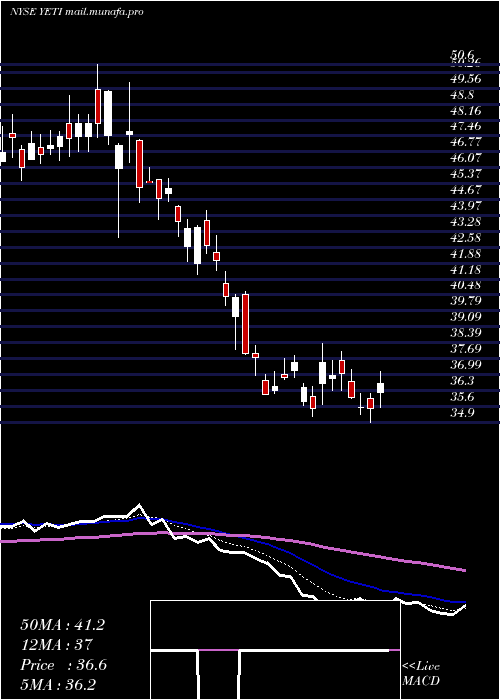The image size is (500, 700).
Task: Click the 42.58 axis label
Action: click(466, 238)
